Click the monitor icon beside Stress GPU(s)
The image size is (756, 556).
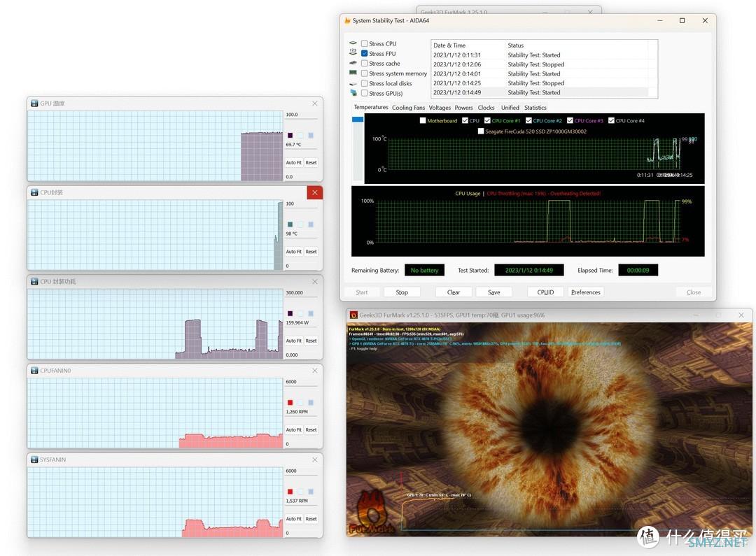(x=353, y=92)
